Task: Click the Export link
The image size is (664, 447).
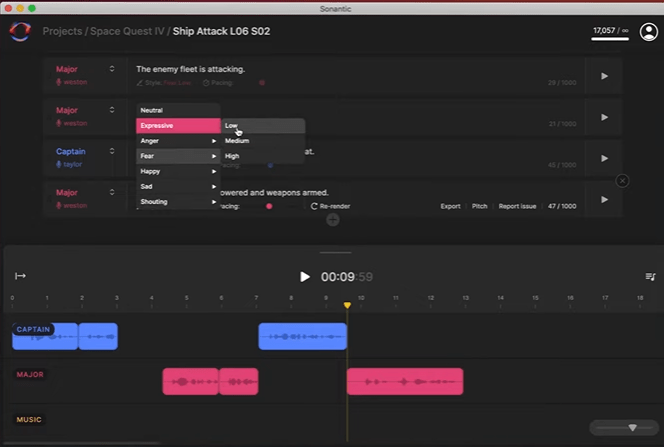Action: (x=450, y=206)
